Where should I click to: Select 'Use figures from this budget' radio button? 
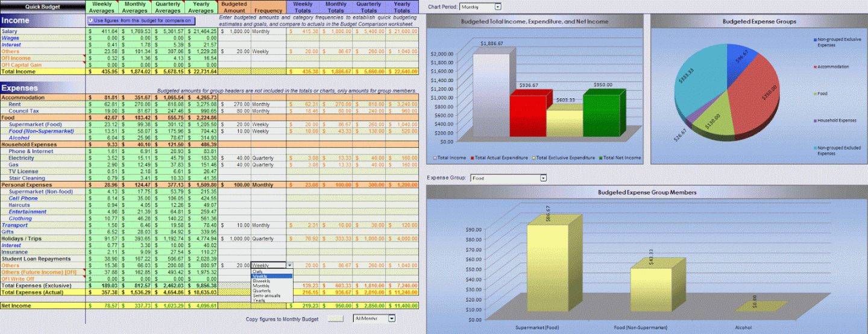[x=91, y=20]
